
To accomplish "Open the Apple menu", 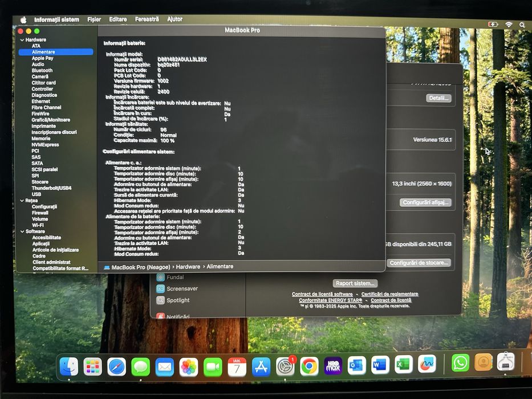I will tap(23, 20).
